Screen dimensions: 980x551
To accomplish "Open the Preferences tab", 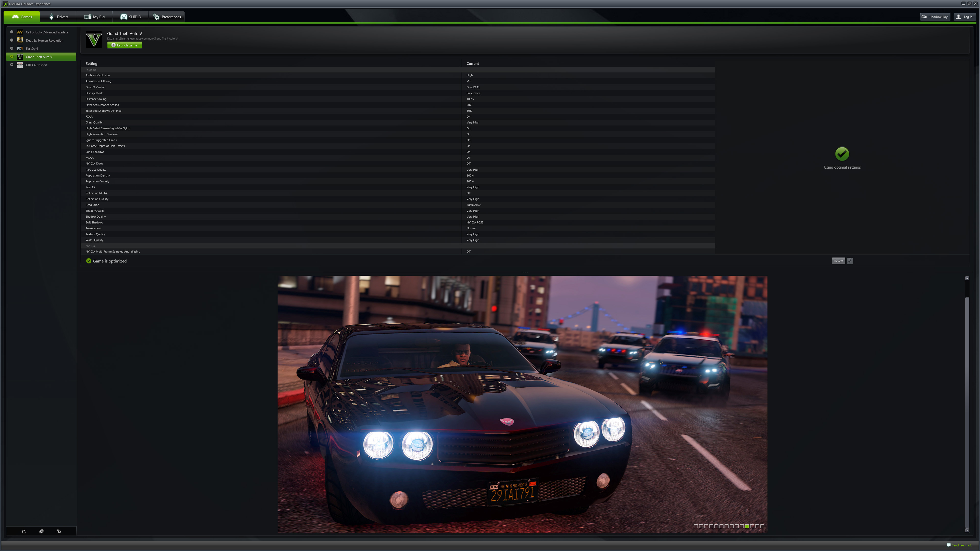I will [167, 17].
